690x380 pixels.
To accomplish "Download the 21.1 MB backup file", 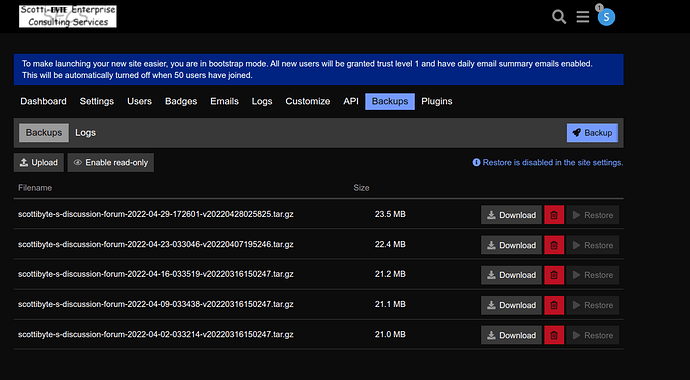I will [511, 305].
